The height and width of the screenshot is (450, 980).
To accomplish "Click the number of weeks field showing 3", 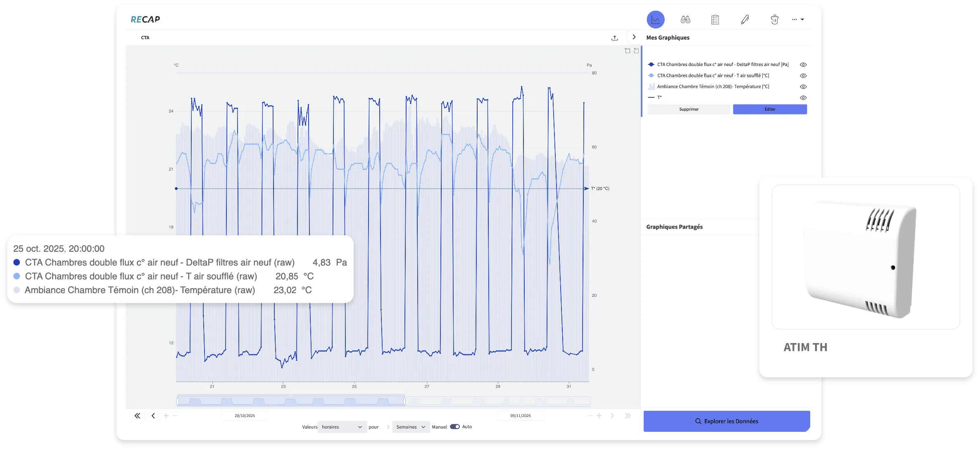I will [388, 427].
